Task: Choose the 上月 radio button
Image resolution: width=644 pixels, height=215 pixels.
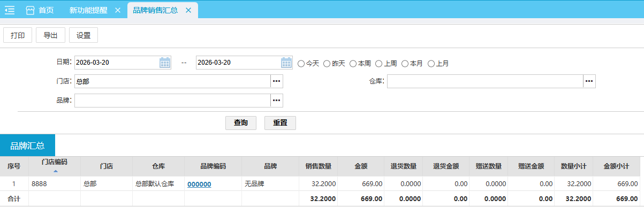Action: click(x=431, y=64)
